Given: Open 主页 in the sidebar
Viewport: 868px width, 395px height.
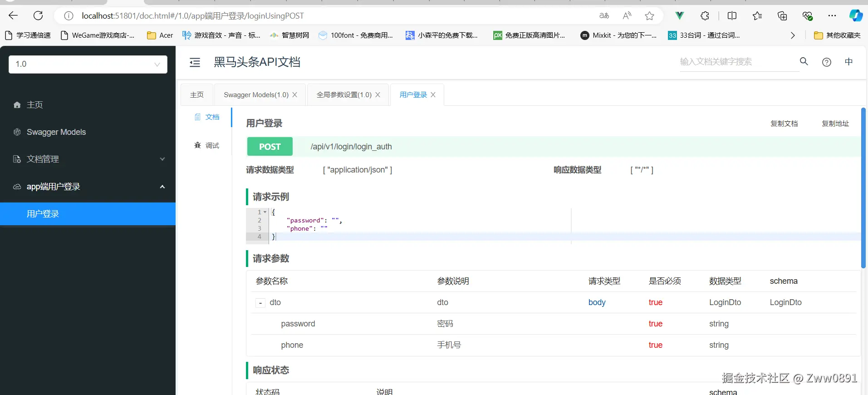Looking at the screenshot, I should tap(88, 105).
